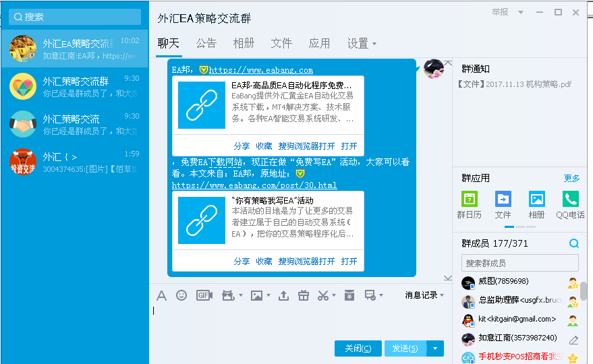Open the 消息记录 message history dropdown
The image size is (593, 364).
point(424,295)
